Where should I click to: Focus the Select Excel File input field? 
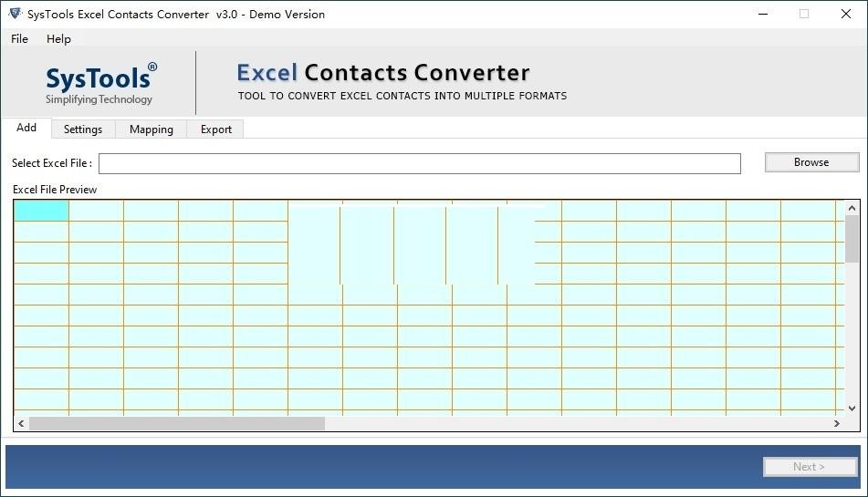pyautogui.click(x=420, y=163)
